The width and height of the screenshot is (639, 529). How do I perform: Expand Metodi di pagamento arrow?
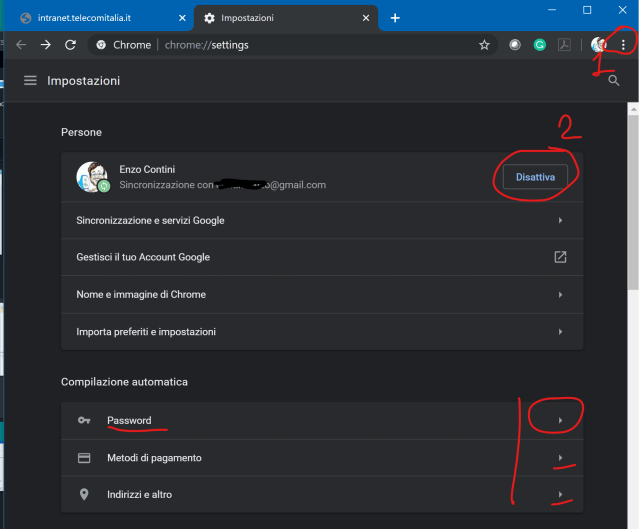pos(560,458)
